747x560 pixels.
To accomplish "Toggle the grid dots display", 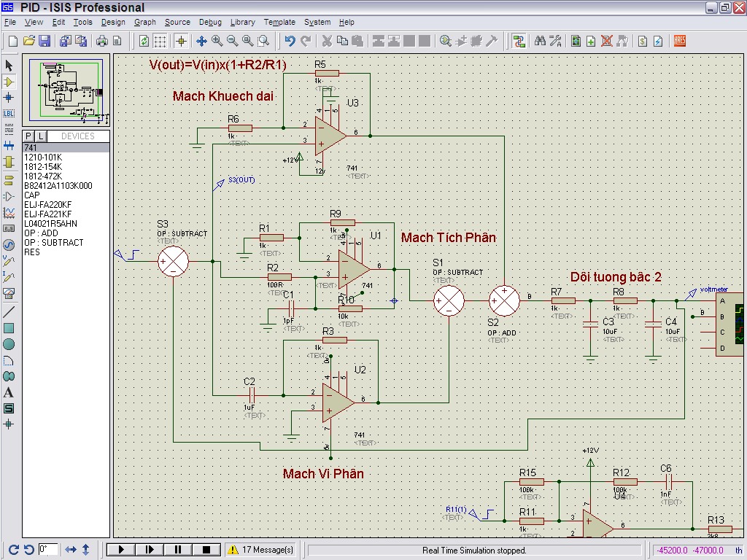I will click(x=160, y=41).
